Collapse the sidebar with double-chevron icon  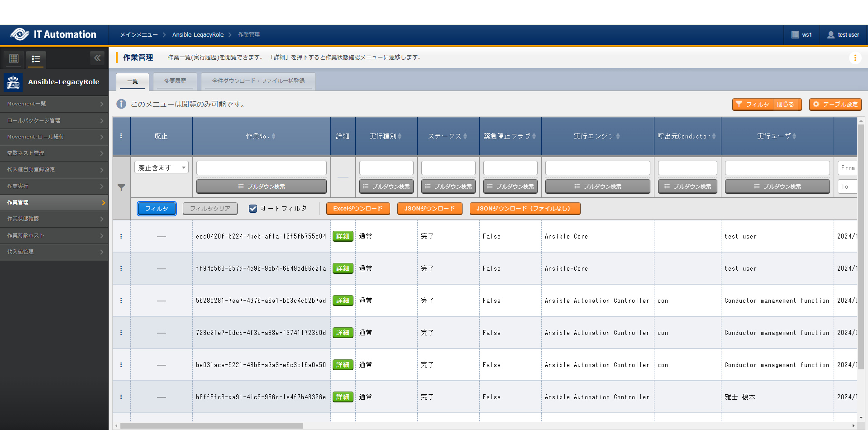(x=97, y=58)
